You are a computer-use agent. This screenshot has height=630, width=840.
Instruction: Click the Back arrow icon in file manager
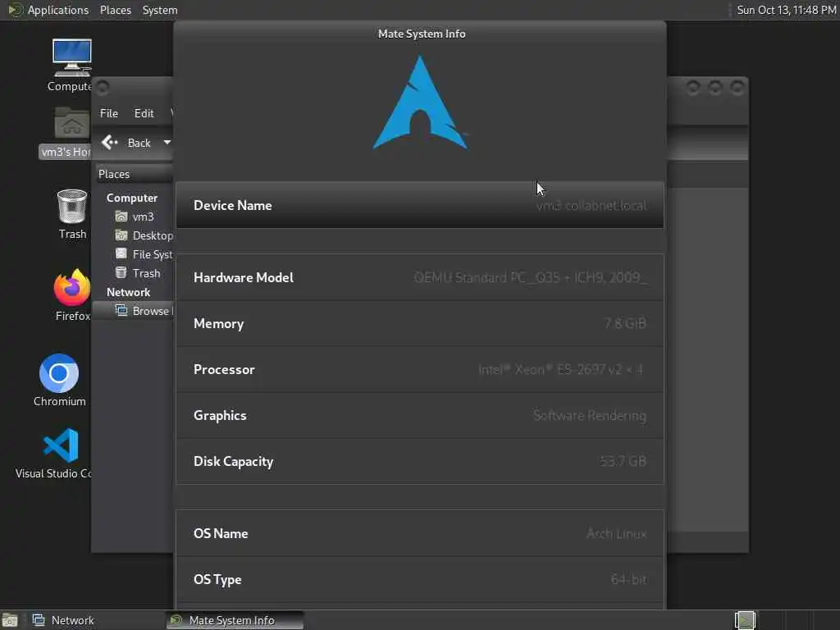(x=109, y=143)
